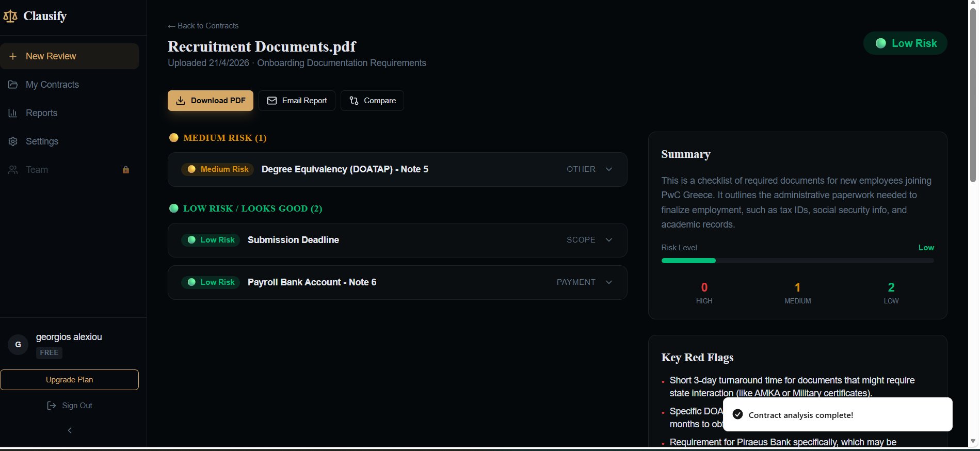Screen dimensions: 980x451
Task: Open the Compare contracts button
Action: [x=372, y=101]
